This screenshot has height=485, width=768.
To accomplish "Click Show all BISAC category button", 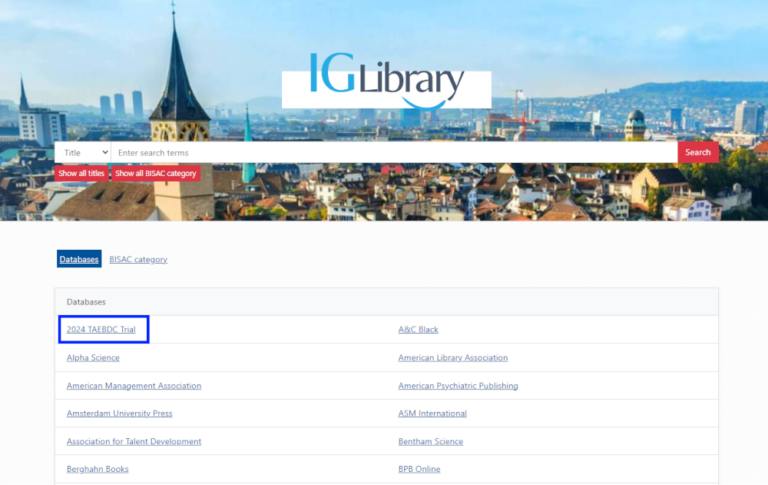I will (156, 173).
